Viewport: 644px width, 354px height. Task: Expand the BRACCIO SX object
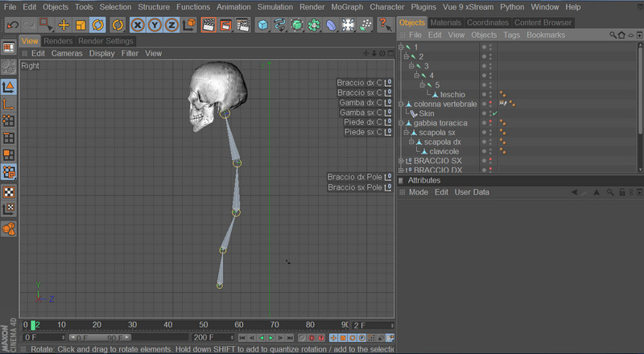pos(402,161)
